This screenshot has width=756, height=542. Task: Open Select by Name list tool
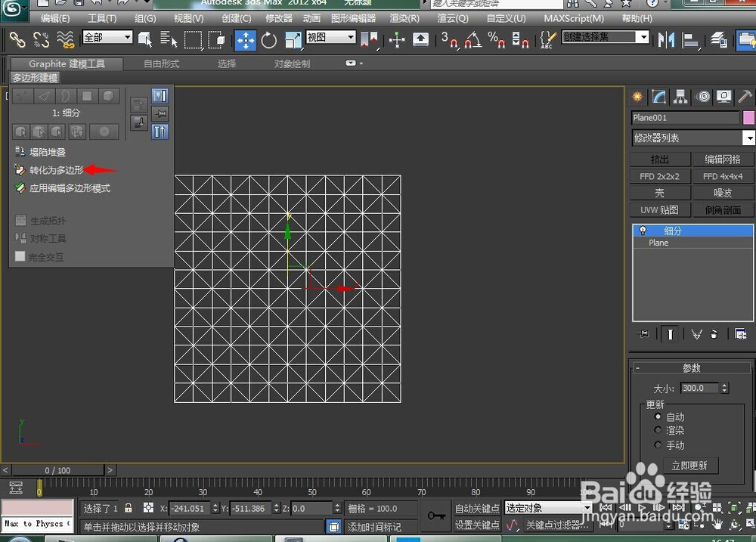point(169,39)
